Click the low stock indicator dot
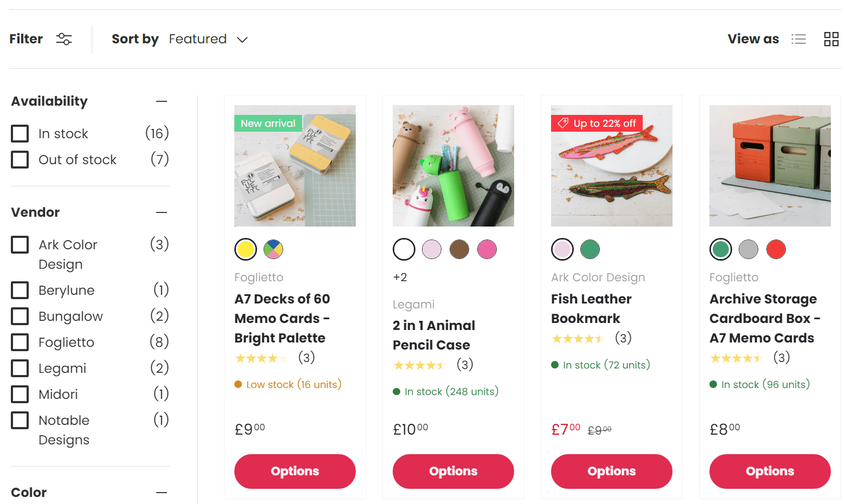Screen dimensions: 845x504 pyautogui.click(x=238, y=384)
